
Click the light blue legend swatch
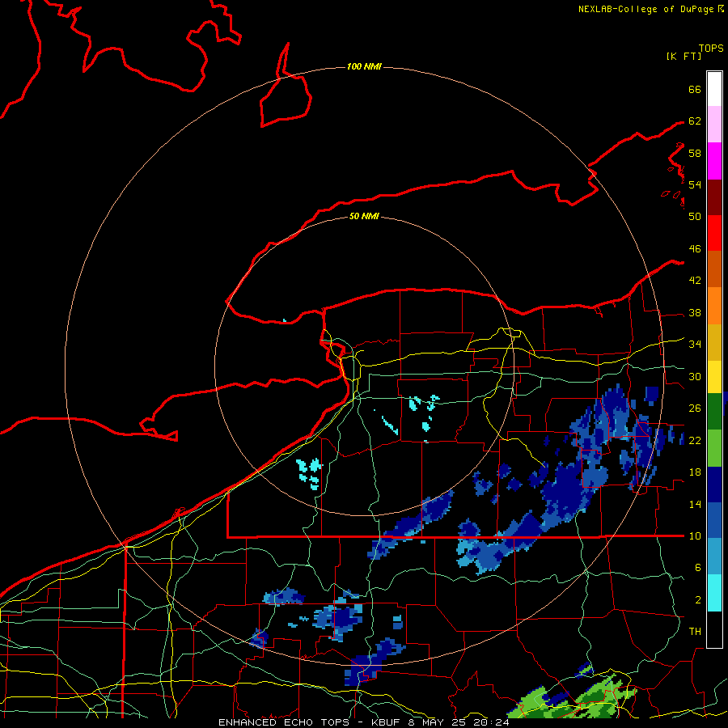714,557
